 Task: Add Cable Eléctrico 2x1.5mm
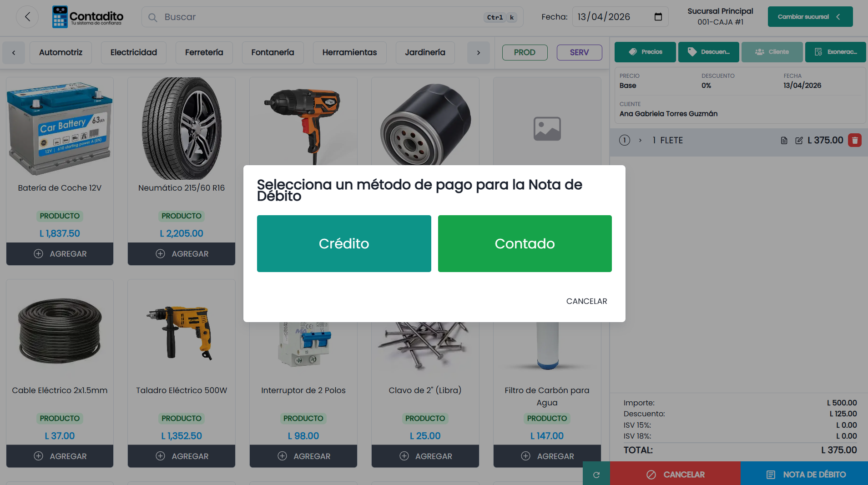pos(60,456)
